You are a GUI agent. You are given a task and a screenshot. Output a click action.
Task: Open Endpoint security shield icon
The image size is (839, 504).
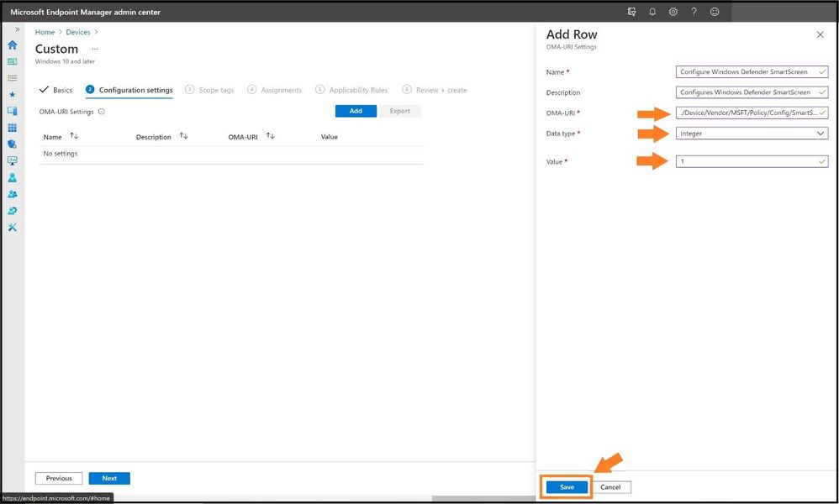point(13,144)
